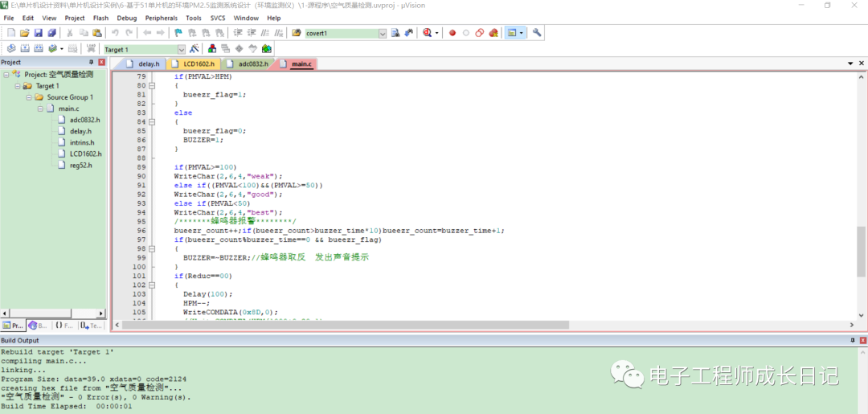Viewport: 868px width, 414px height.
Task: Select adc0832.h in project tree
Action: pos(84,120)
